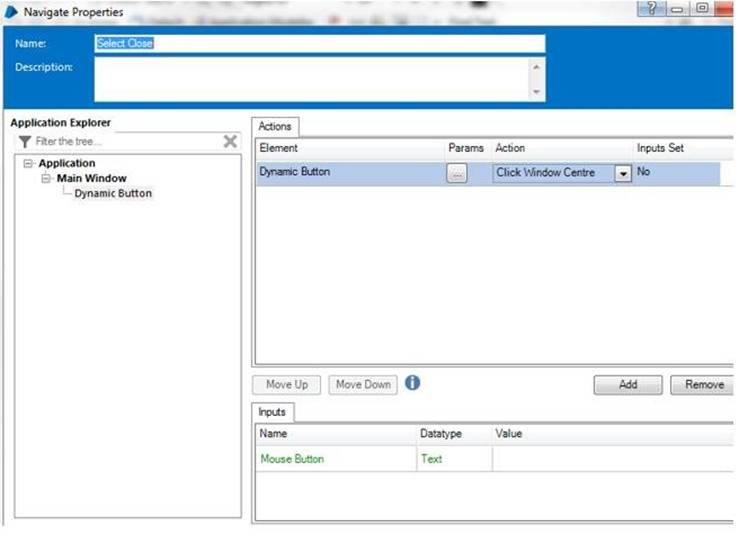Select Dynamic Button in the Application Explorer tree
The image size is (739, 536).
(x=113, y=193)
